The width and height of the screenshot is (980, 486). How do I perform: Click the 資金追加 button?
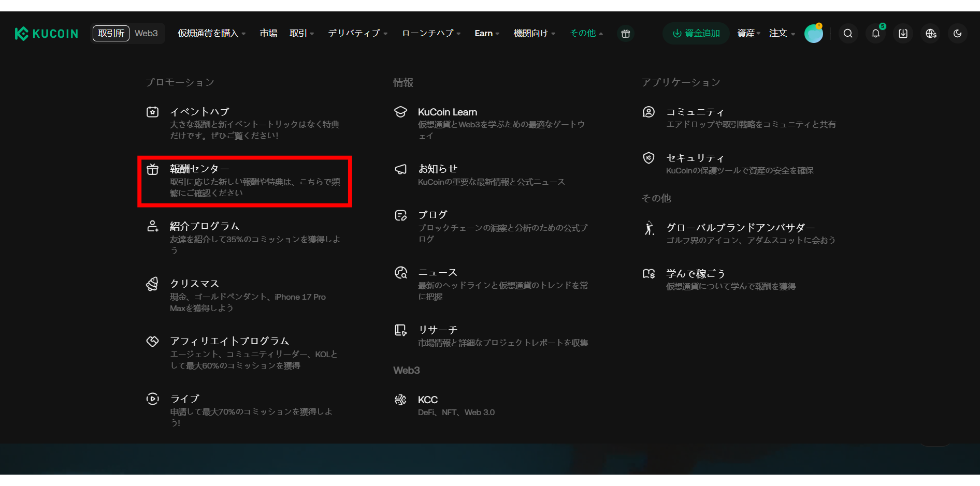(x=696, y=33)
